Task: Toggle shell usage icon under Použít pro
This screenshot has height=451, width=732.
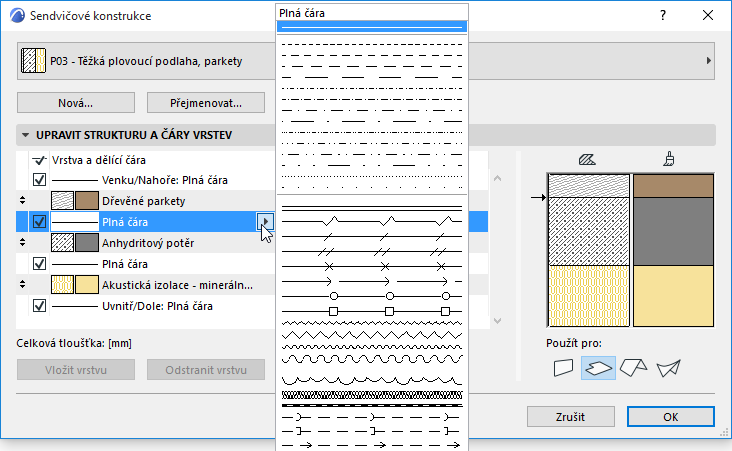Action: click(668, 368)
